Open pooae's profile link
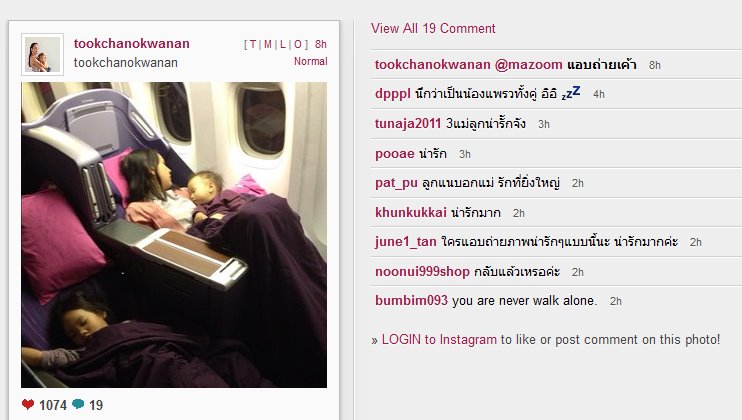This screenshot has height=420, width=742. [395, 154]
